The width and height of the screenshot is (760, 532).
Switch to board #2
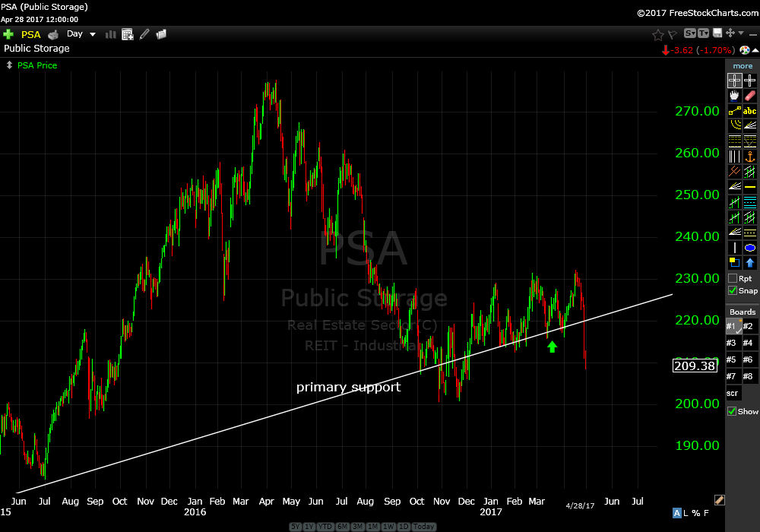[x=750, y=326]
